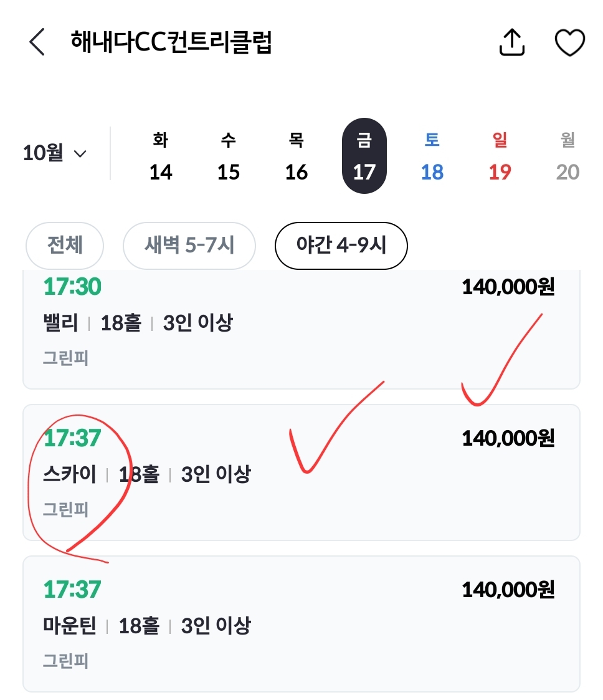Screen dimensions: 603x700
Task: Open the 10월 month dropdown
Action: [x=54, y=153]
